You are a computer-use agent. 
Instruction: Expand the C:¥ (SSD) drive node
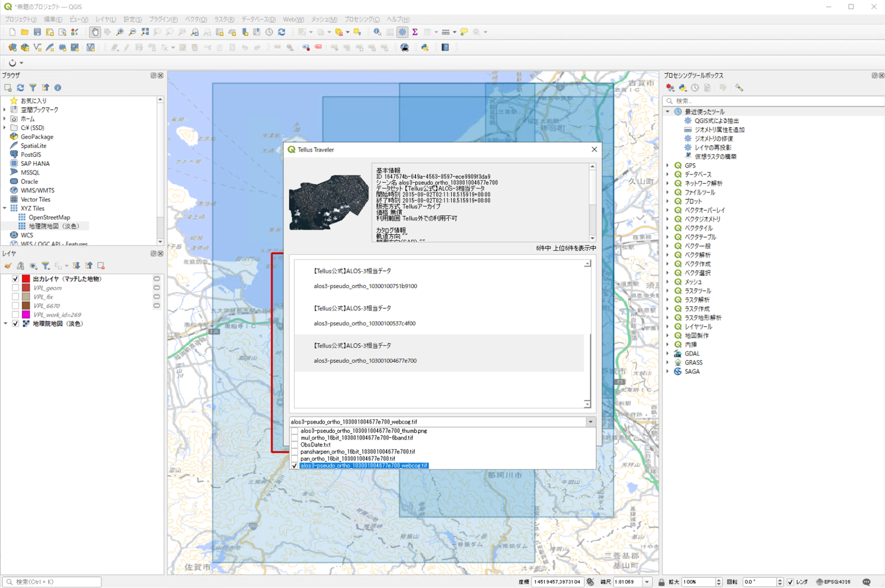tap(5, 128)
